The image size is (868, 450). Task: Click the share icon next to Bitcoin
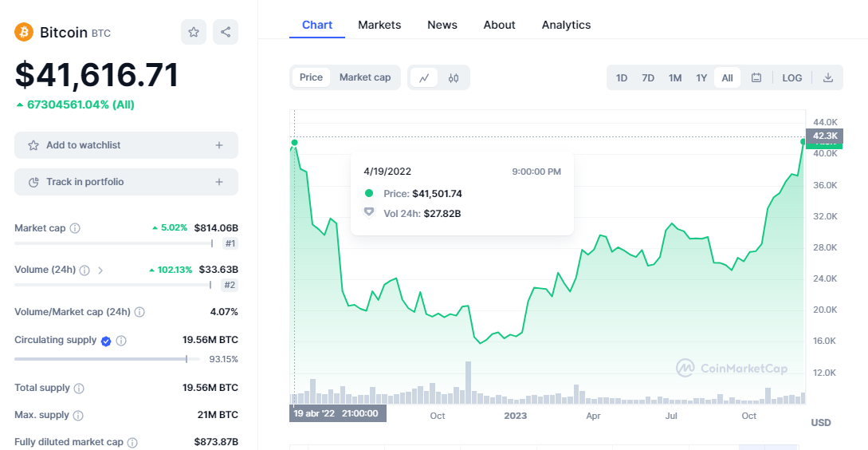click(226, 32)
